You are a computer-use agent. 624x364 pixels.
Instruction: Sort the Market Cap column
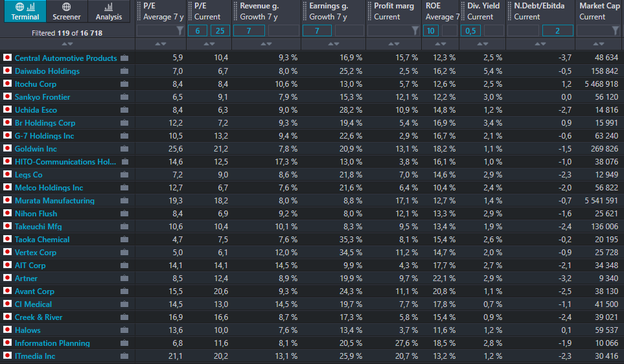tap(599, 44)
